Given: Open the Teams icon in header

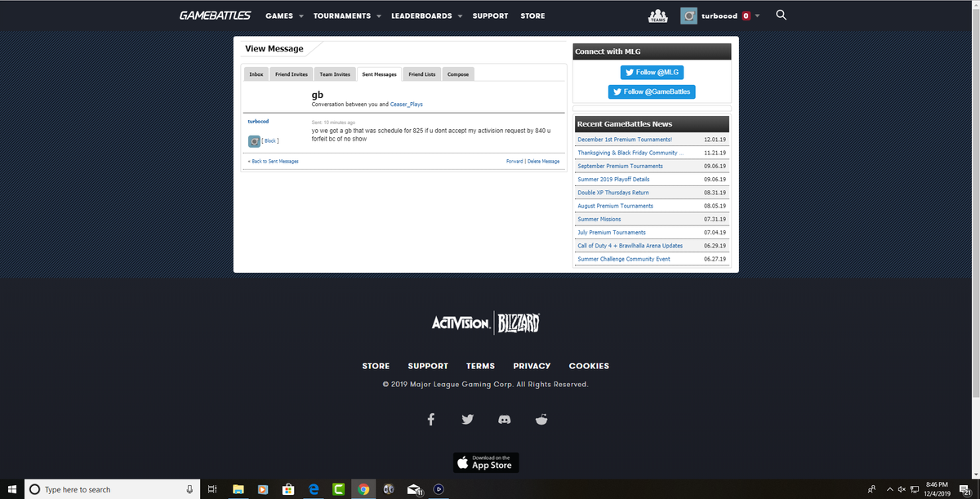Looking at the screenshot, I should tap(657, 16).
